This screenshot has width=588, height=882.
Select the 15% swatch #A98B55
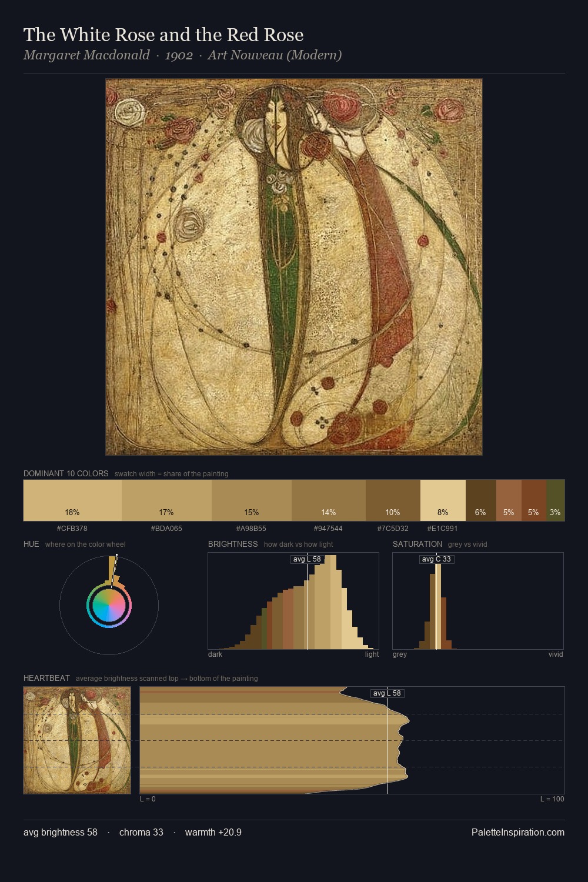point(252,500)
